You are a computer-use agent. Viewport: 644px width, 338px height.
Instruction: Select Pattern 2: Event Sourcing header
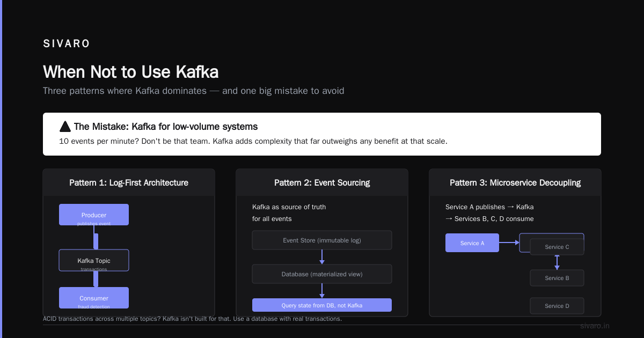322,182
